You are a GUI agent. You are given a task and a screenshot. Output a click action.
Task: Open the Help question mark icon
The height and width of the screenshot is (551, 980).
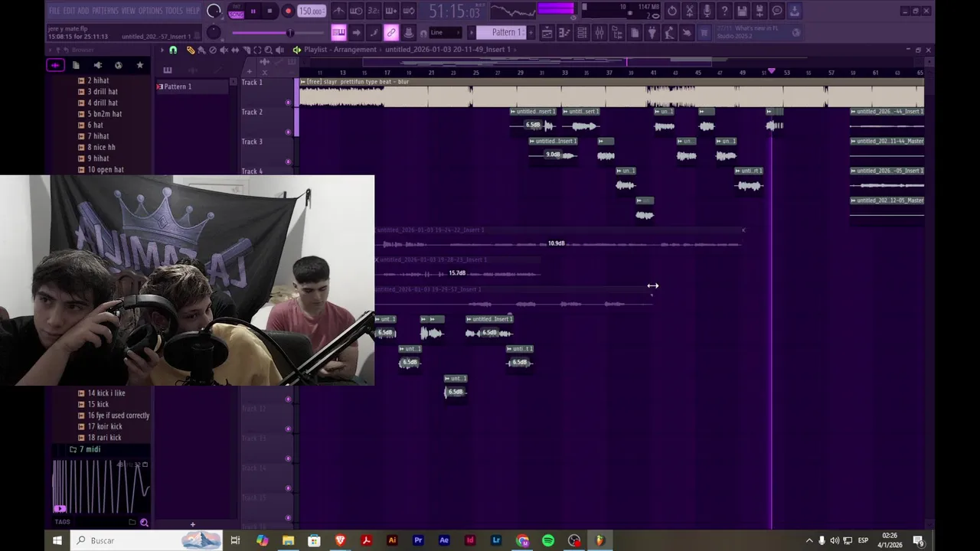pos(724,11)
